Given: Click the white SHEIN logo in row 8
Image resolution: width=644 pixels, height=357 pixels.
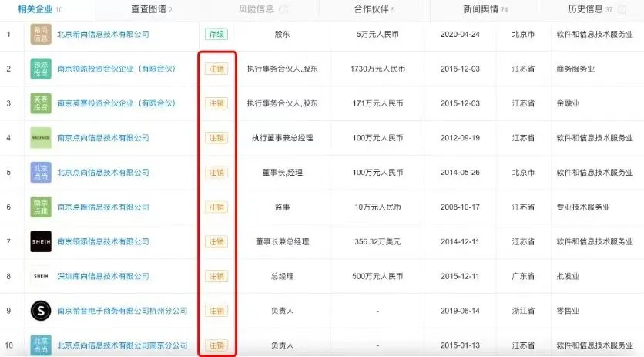Looking at the screenshot, I should pyautogui.click(x=41, y=276).
